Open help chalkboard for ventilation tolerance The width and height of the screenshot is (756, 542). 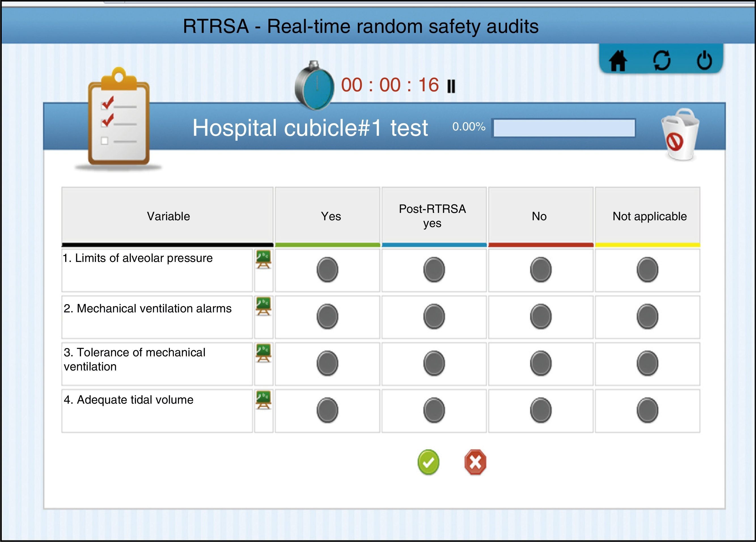pyautogui.click(x=263, y=353)
